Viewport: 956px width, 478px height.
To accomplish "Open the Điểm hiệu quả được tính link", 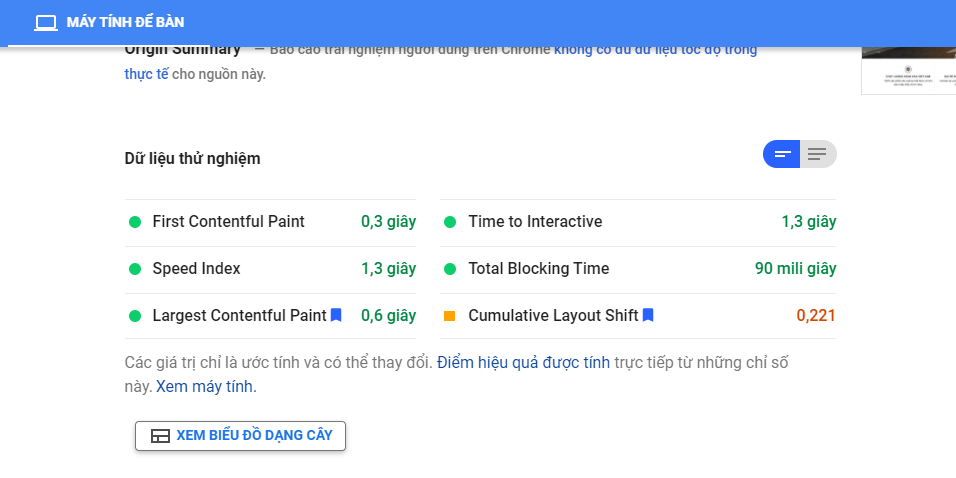I will pos(523,363).
